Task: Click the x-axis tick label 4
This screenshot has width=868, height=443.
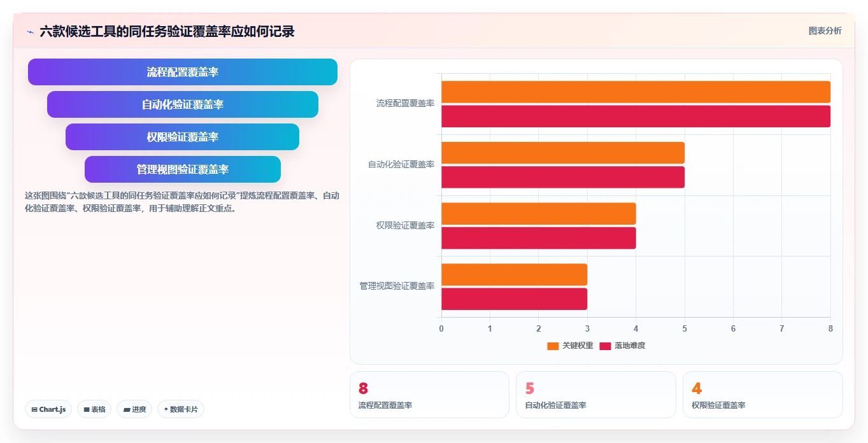Action: (x=636, y=328)
